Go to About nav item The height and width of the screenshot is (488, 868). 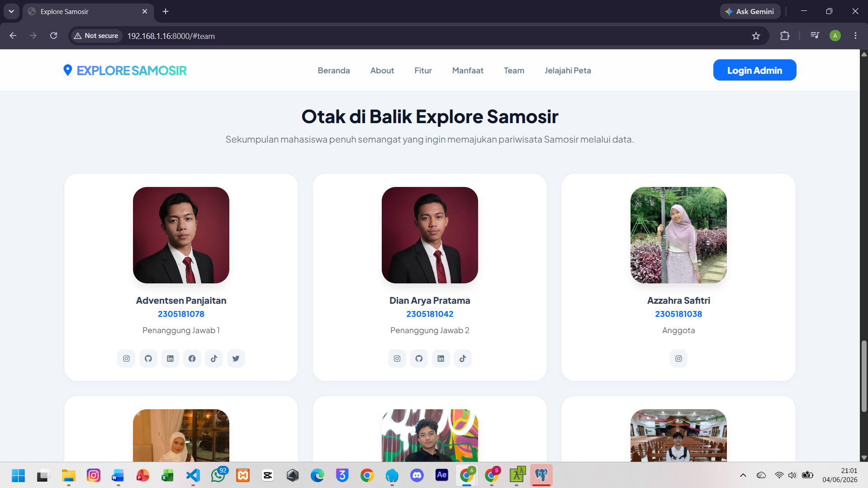(x=382, y=71)
